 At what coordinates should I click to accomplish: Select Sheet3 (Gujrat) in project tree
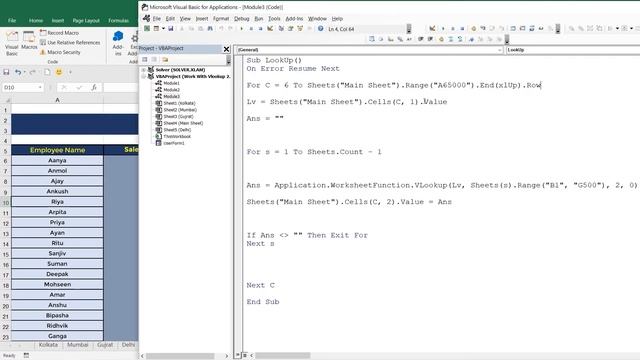[x=178, y=116]
